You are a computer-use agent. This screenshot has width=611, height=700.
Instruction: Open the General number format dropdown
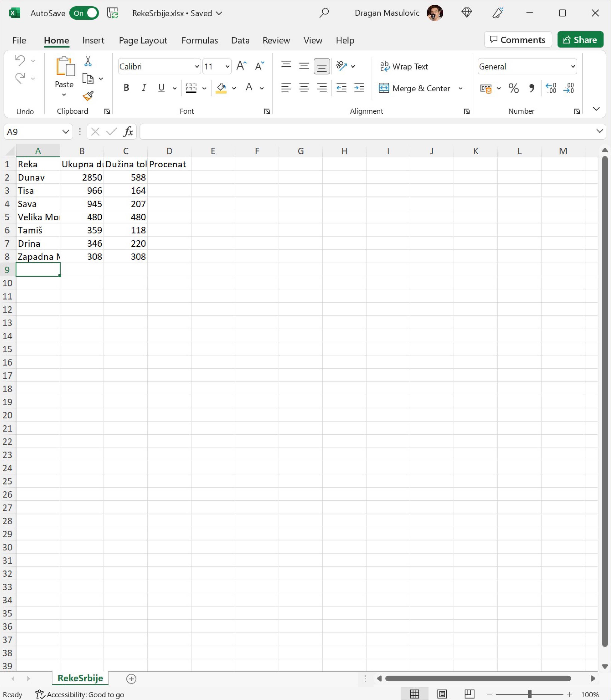tap(573, 66)
